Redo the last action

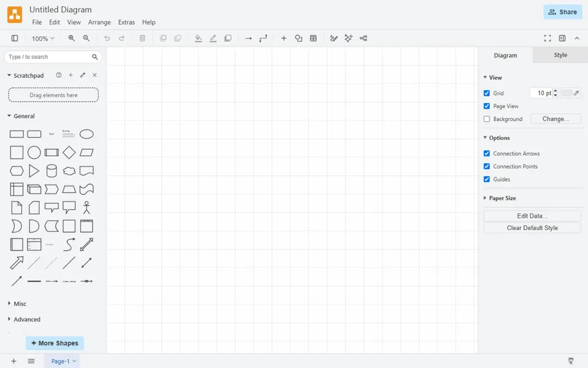[121, 38]
